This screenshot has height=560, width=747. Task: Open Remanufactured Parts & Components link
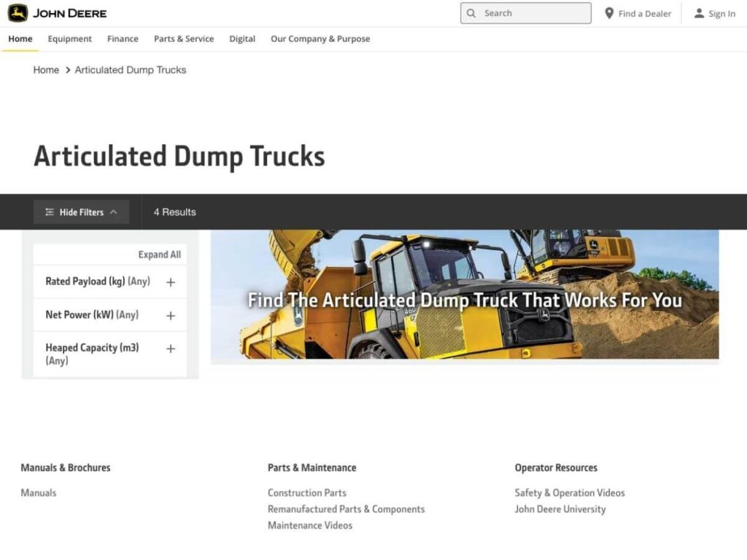[346, 509]
